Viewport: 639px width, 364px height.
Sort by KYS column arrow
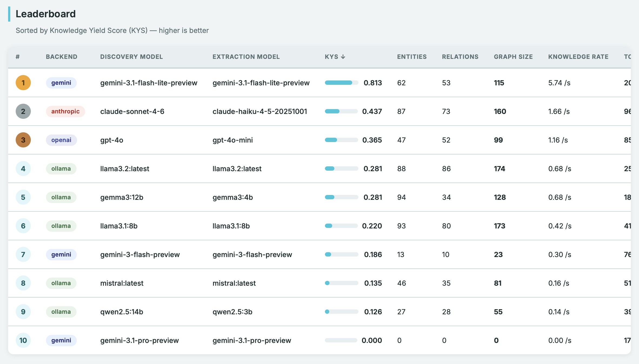(x=343, y=57)
